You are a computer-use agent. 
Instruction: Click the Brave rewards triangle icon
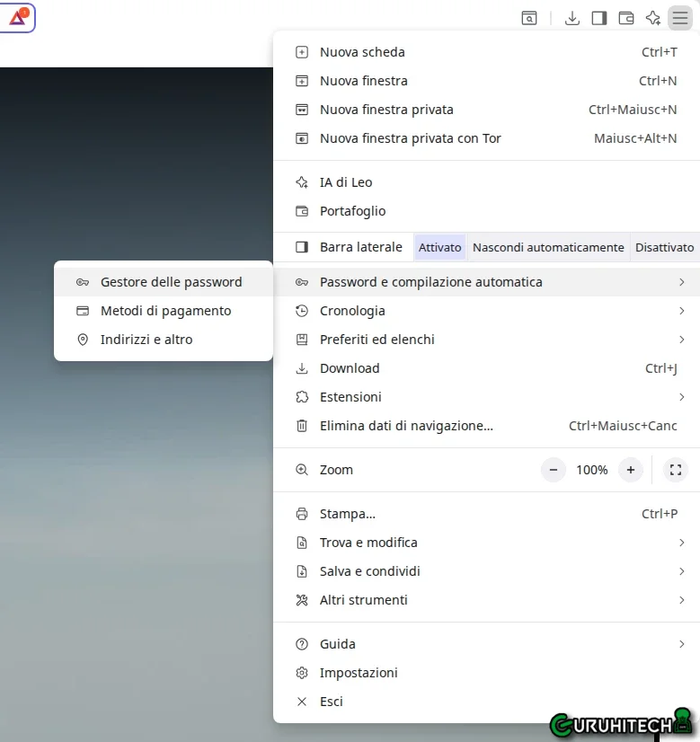click(17, 17)
